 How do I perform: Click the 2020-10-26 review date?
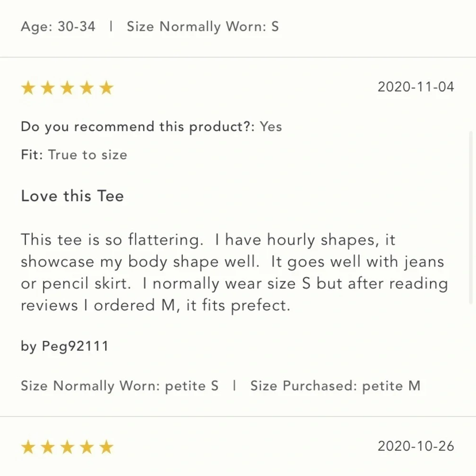coord(416,446)
